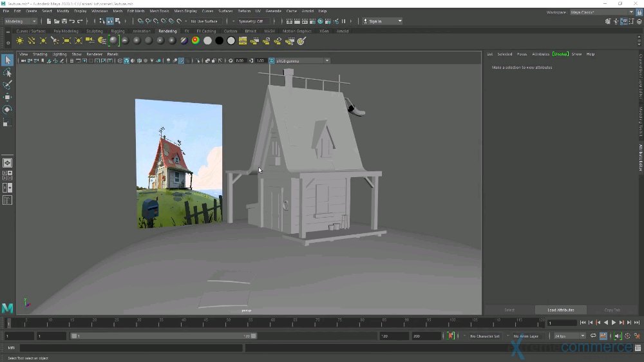Viewport: 644px width, 362px height.
Task: Go to the start of the playback range
Action: click(x=583, y=323)
